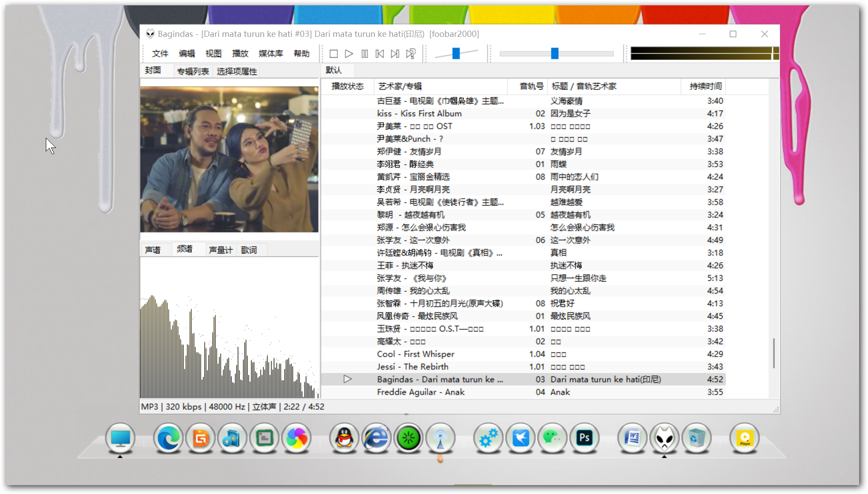Show the 歌词 lyrics tab
This screenshot has width=868, height=494.
(x=249, y=250)
